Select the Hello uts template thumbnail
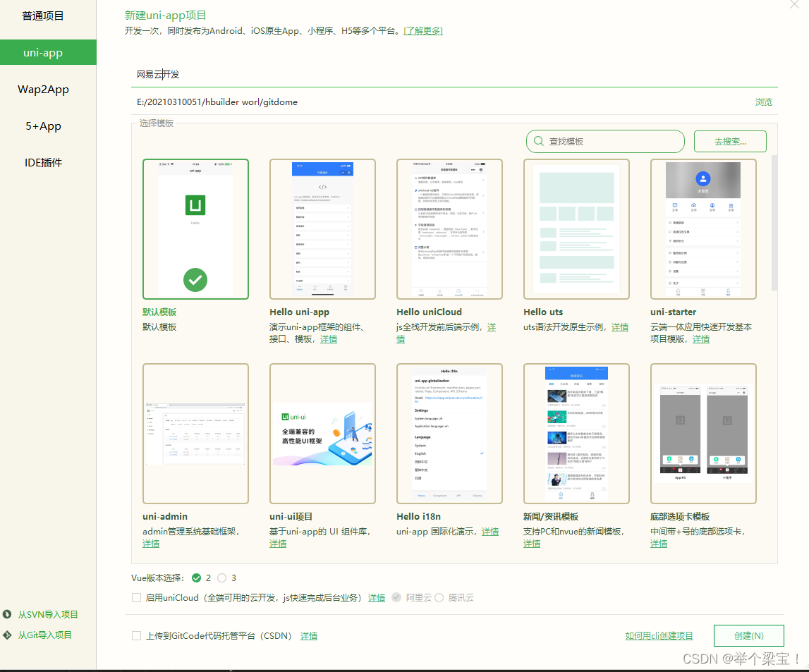 coord(576,229)
